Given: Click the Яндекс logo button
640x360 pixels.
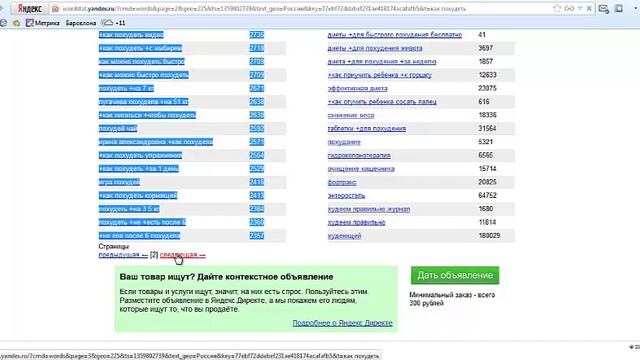Looking at the screenshot, I should pos(29,9).
